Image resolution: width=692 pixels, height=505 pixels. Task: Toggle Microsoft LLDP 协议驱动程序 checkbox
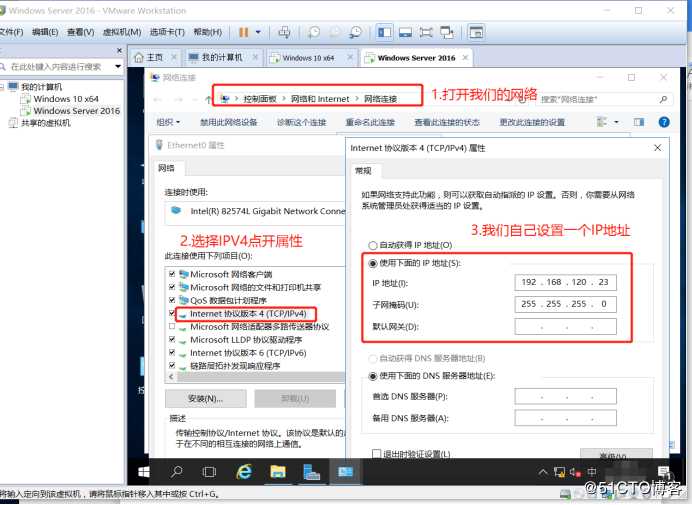172,339
